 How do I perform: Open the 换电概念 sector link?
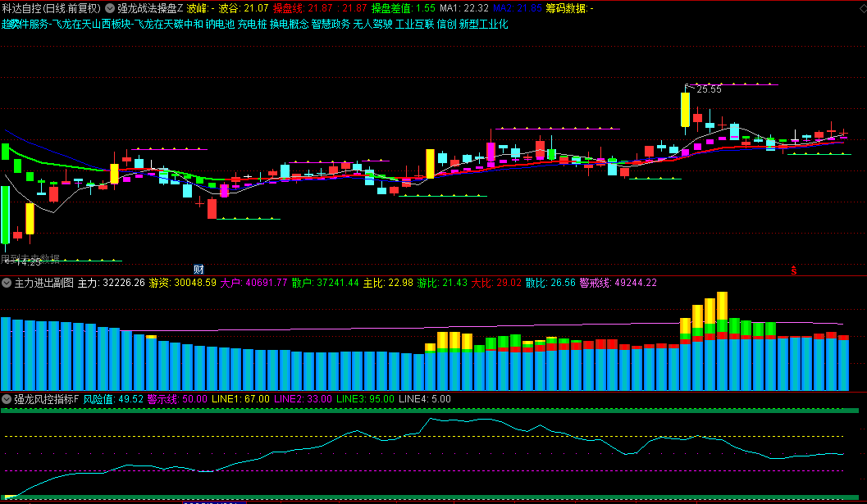(x=290, y=24)
